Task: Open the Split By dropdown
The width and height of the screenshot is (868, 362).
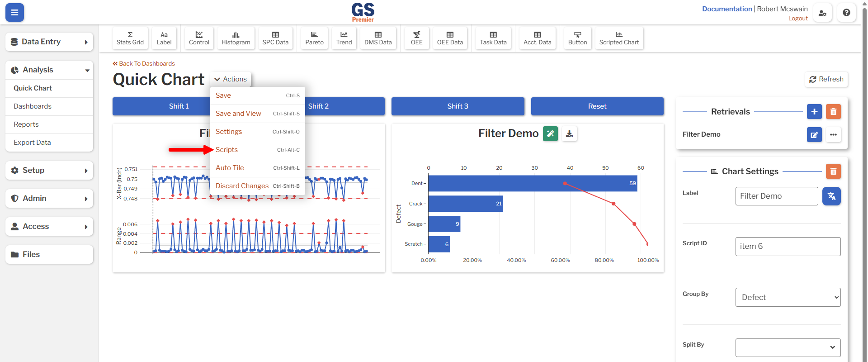Action: (788, 348)
